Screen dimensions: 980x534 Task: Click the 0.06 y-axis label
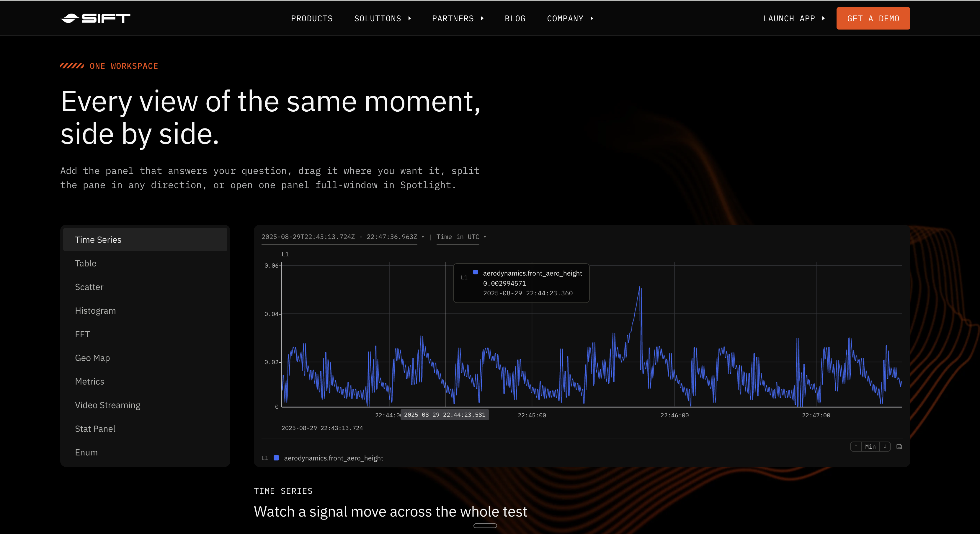pyautogui.click(x=272, y=266)
